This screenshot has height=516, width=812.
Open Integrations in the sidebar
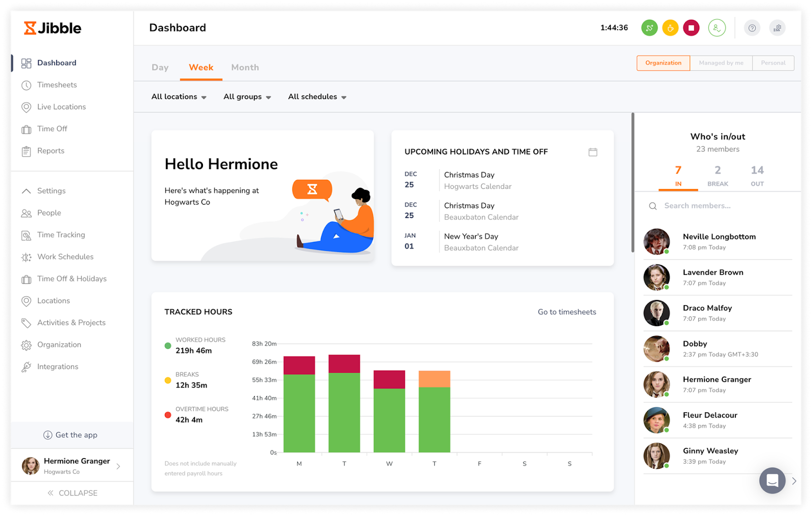[x=57, y=367]
